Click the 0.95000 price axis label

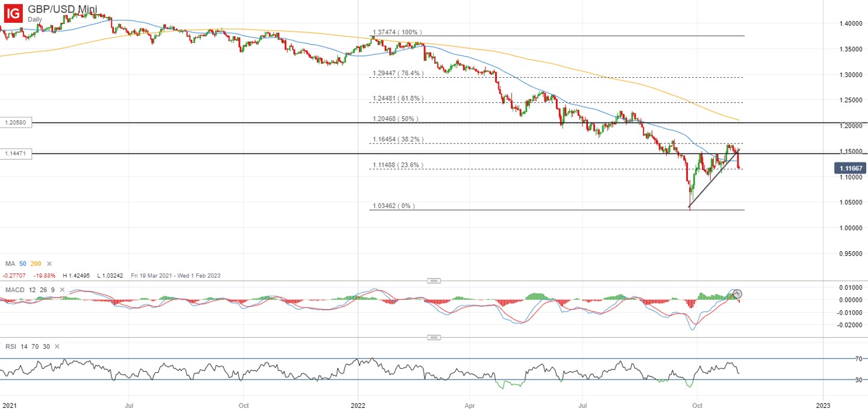(851, 254)
